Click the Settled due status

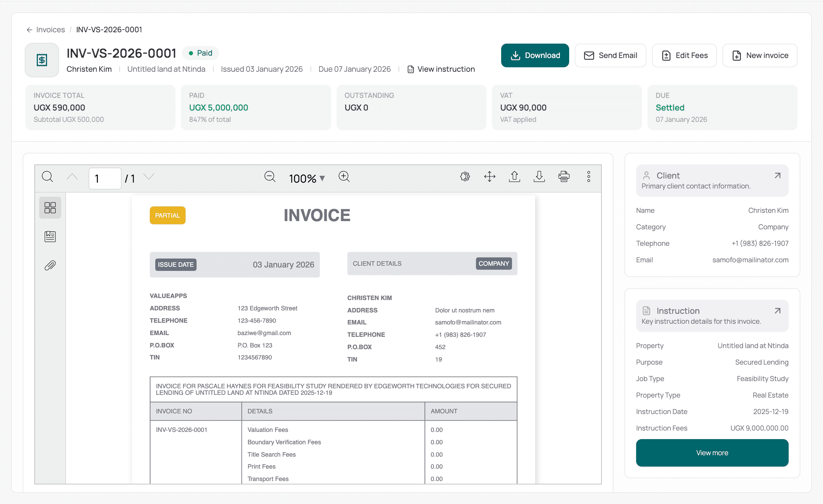pos(670,108)
